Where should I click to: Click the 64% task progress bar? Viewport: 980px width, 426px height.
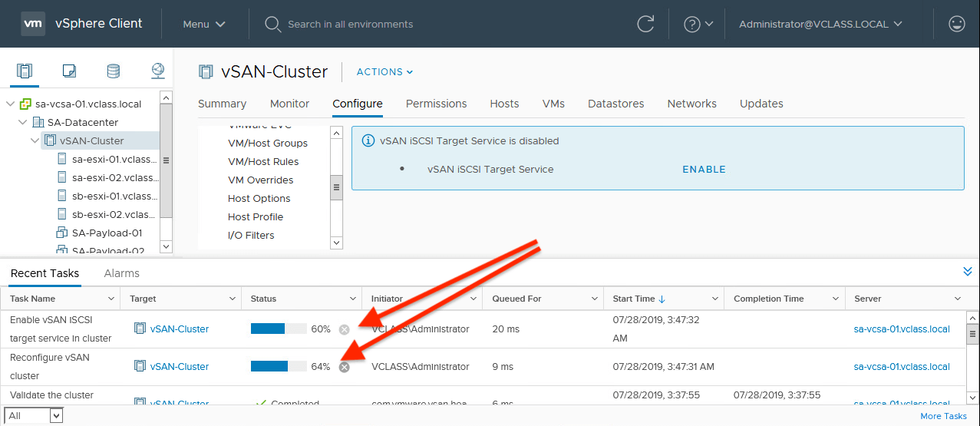(x=279, y=366)
